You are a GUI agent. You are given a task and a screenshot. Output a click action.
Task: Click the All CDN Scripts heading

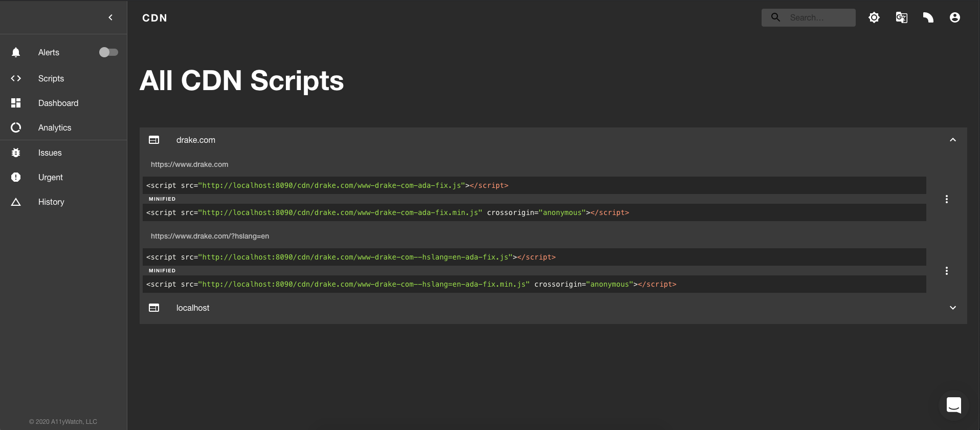click(x=241, y=81)
